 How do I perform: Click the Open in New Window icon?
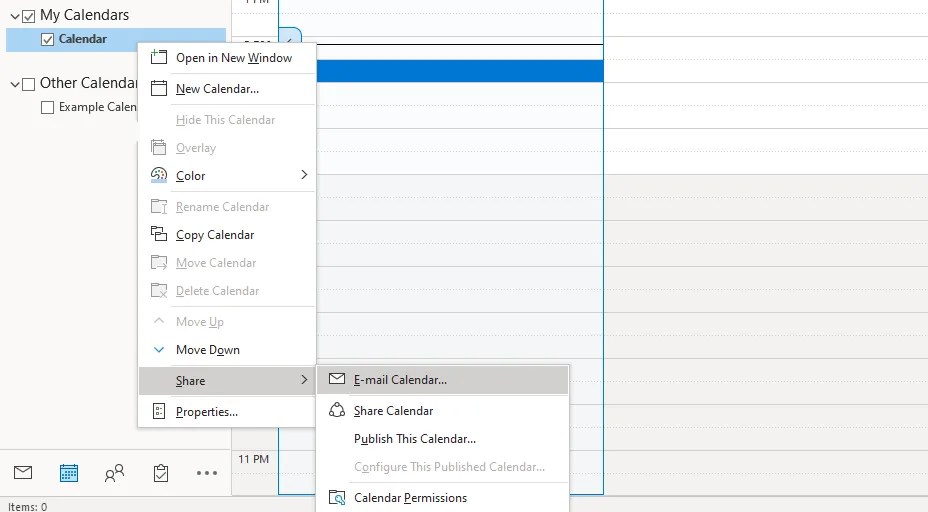click(x=159, y=57)
